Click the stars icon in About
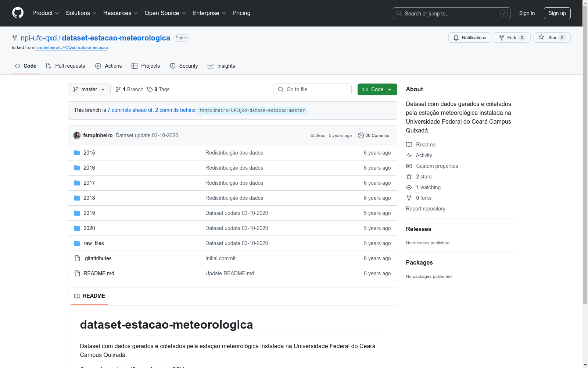Screen dimensions: 588x368 (x=409, y=177)
